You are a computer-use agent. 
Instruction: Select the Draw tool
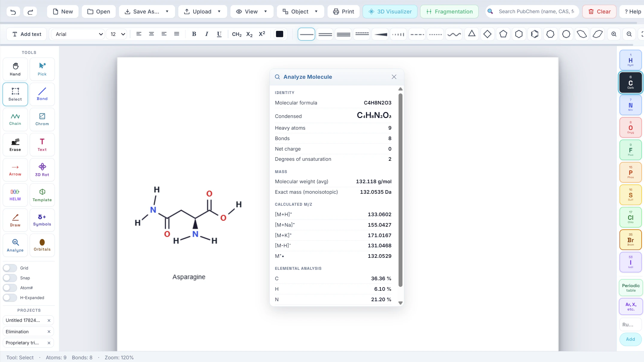coord(15,220)
